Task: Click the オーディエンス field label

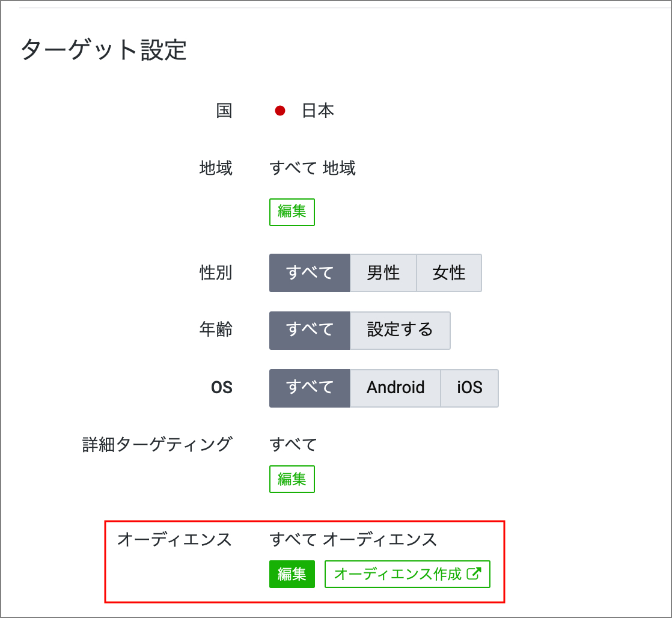Action: click(174, 540)
